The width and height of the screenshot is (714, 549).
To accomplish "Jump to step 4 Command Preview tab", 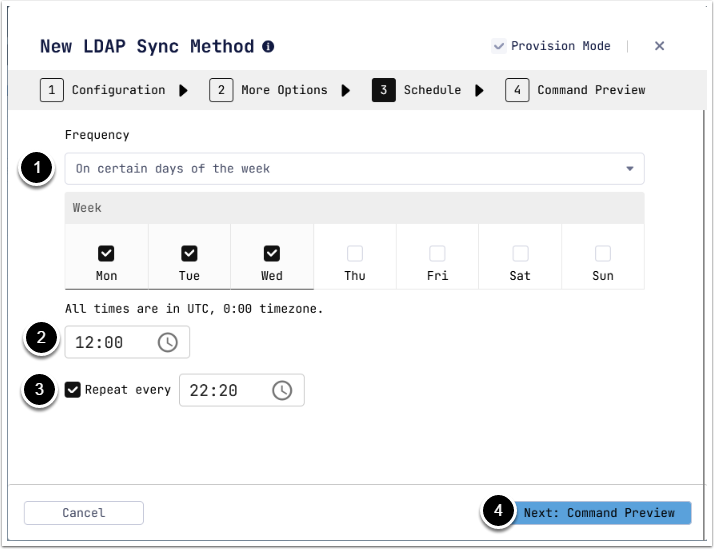I will [576, 90].
